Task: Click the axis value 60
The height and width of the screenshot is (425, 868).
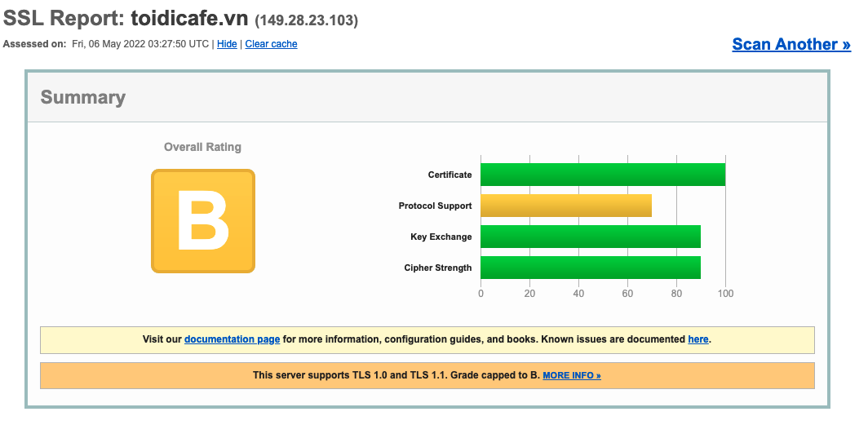Action: (x=627, y=294)
